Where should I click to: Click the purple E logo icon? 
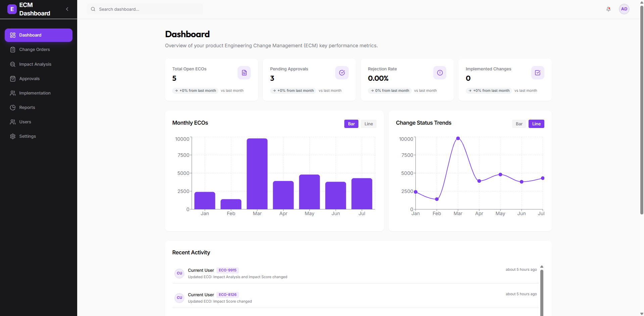(x=12, y=9)
